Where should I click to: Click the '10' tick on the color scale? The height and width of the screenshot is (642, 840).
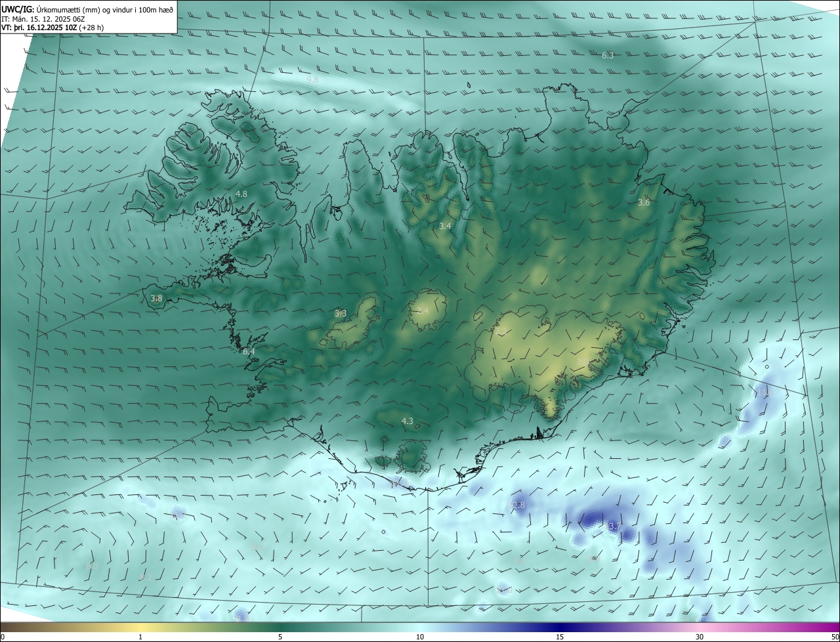click(420, 637)
